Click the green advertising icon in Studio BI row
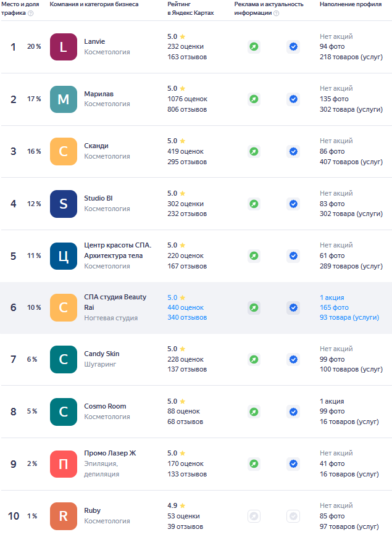Screen dimensions: 392x540 tap(254, 204)
